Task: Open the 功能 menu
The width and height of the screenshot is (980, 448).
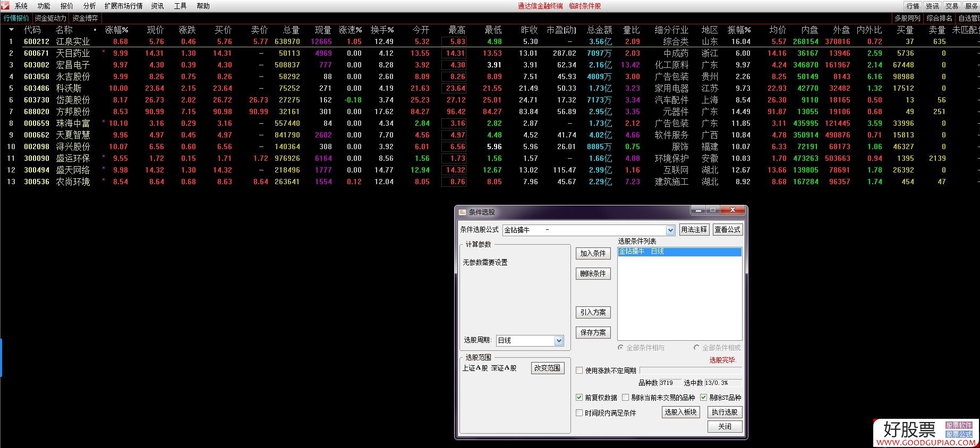Action: point(44,6)
